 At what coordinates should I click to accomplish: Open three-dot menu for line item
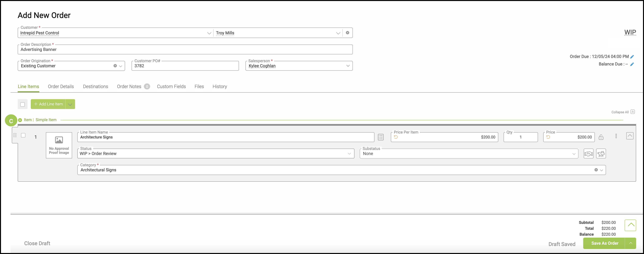[x=616, y=136]
